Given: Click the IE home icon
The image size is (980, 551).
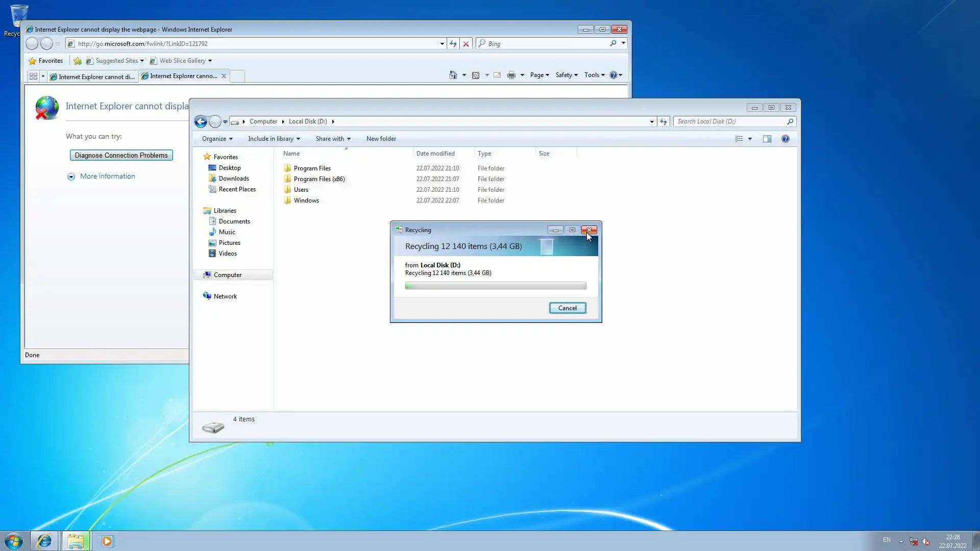Looking at the screenshot, I should 453,75.
